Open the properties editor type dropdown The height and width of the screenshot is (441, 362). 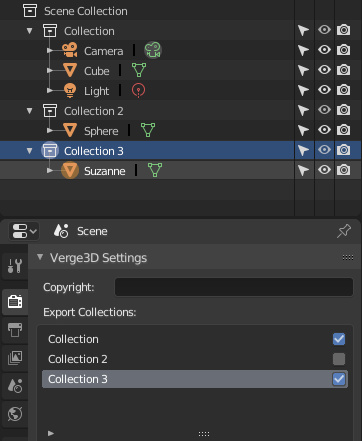[24, 231]
